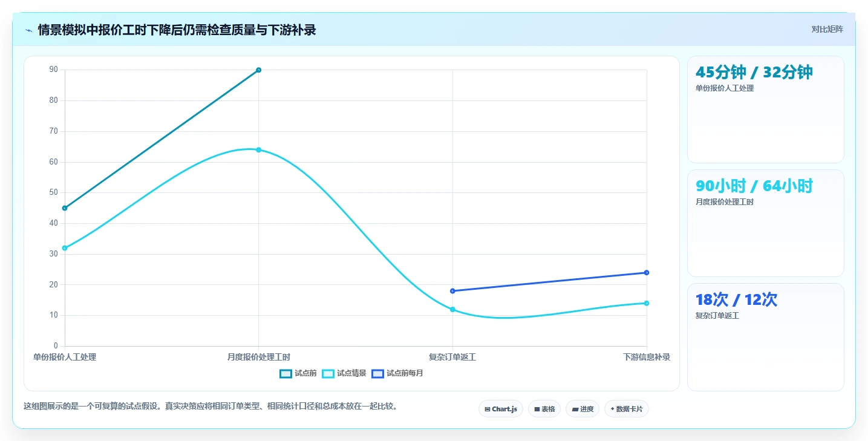This screenshot has width=868, height=441.
Task: Toggle the 试点前 legend swatch
Action: point(286,373)
